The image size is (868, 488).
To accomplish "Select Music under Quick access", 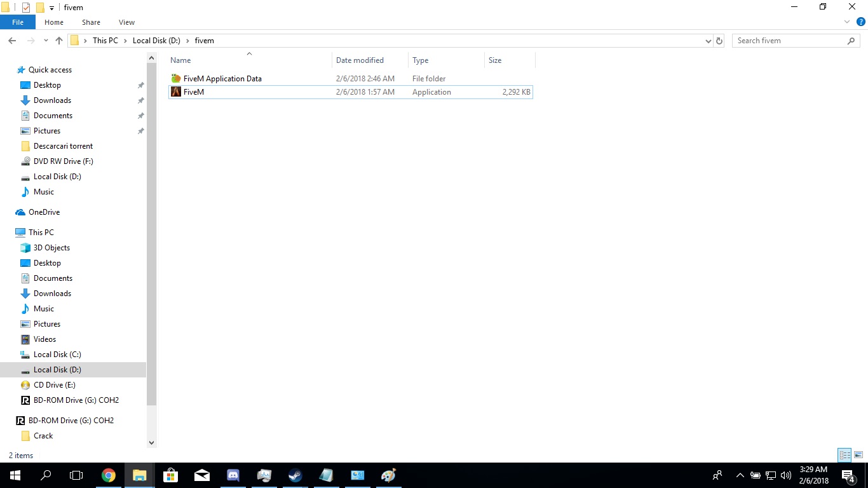I will coord(43,192).
